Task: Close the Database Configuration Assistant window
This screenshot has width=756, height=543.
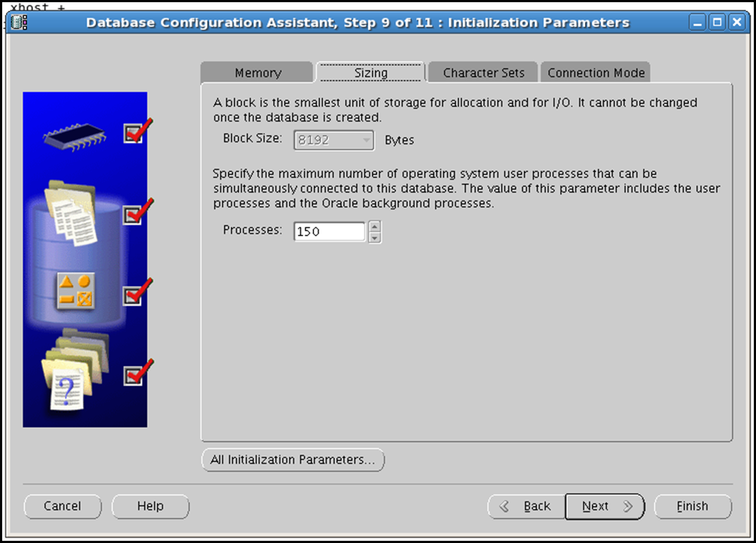Action: point(737,22)
